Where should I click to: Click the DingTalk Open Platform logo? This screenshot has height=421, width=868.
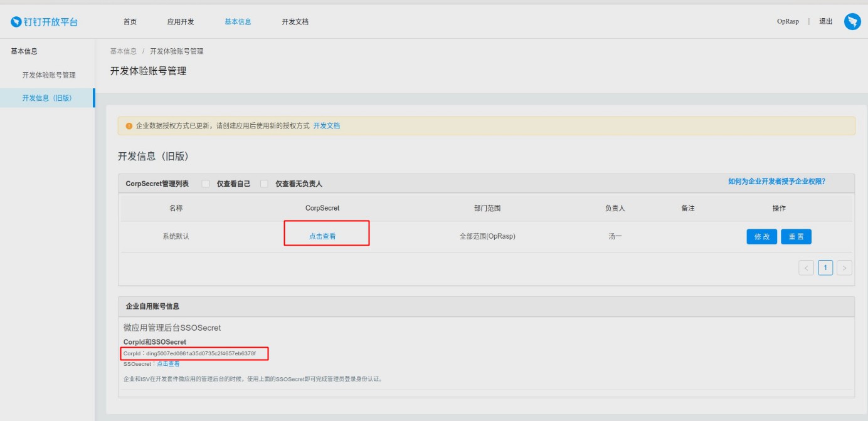[44, 22]
